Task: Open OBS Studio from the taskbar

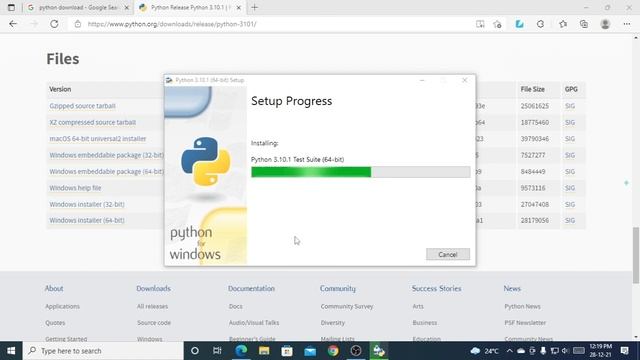Action: (356, 351)
